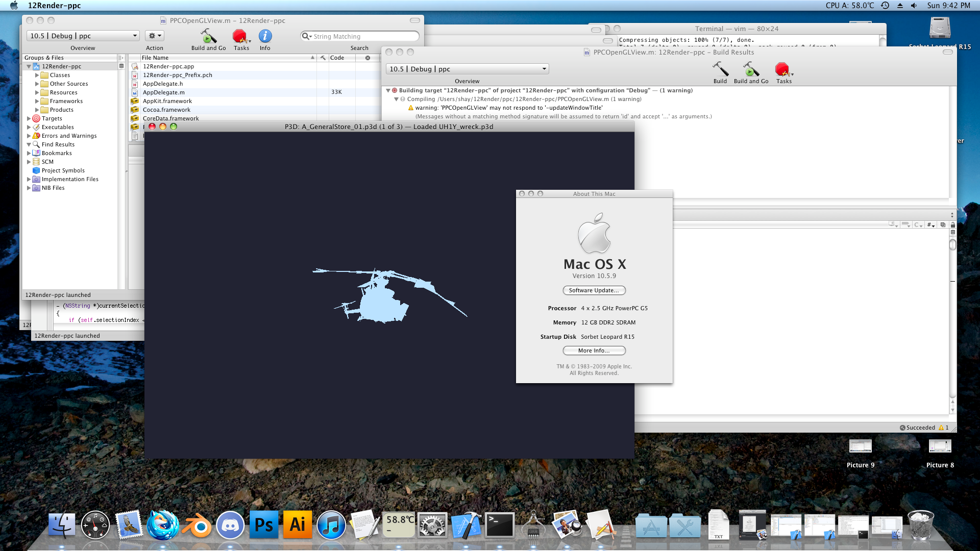Collapse the 12Render-ppc project tree
This screenshot has height=551, width=980.
29,66
